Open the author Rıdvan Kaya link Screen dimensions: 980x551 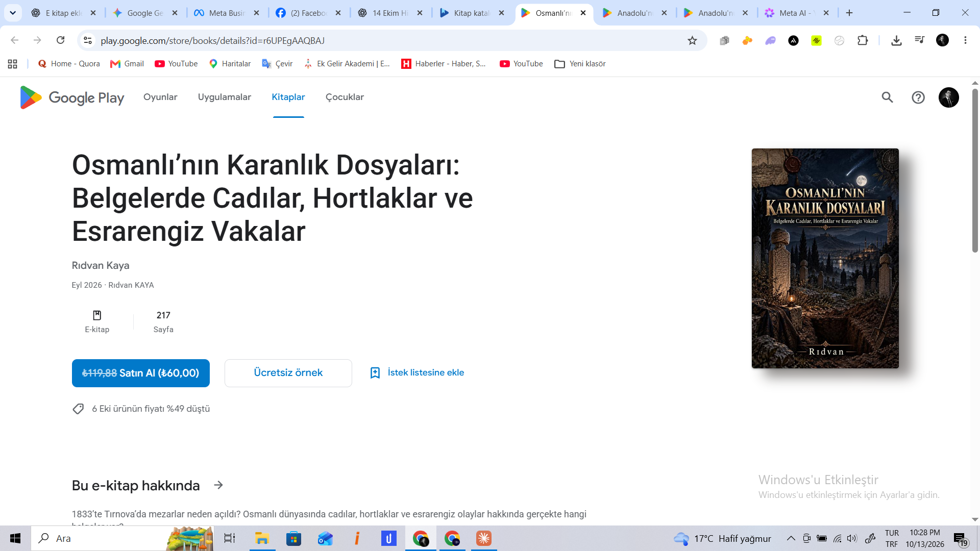point(101,265)
